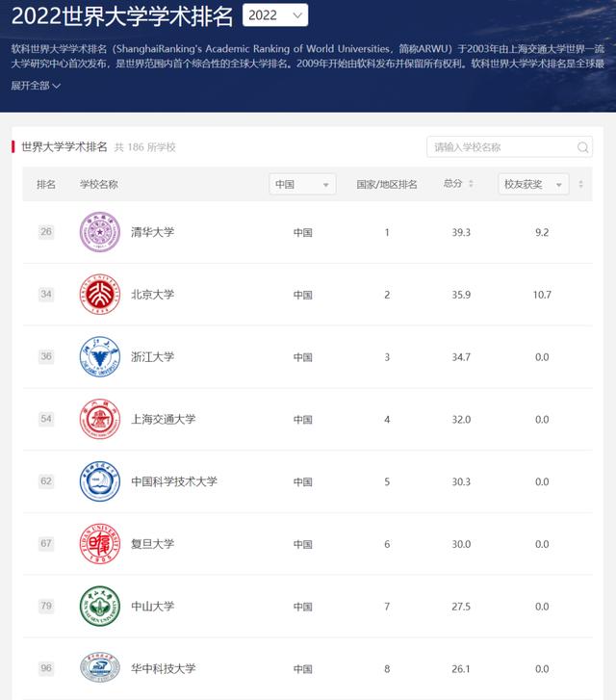Expand the full description with 展开全部
Viewport: 616px width, 700px height.
[36, 86]
